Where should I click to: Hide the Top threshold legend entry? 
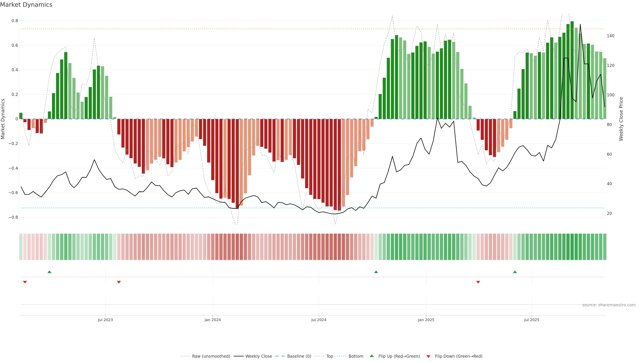click(330, 356)
